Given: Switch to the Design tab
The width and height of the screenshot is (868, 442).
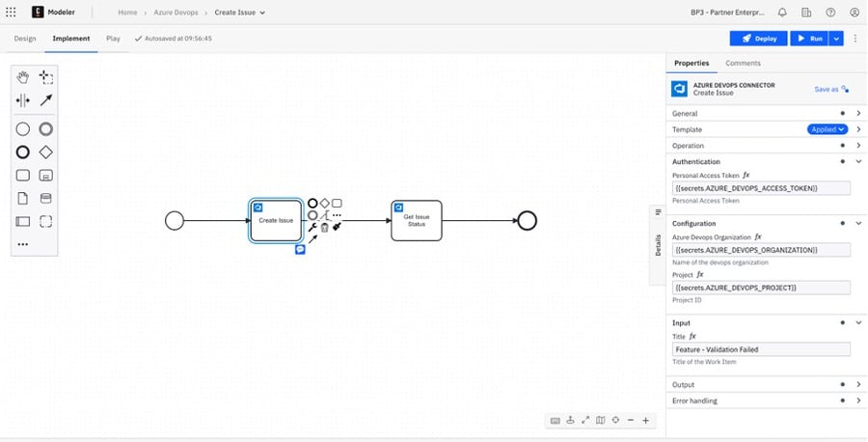Looking at the screenshot, I should click(25, 39).
